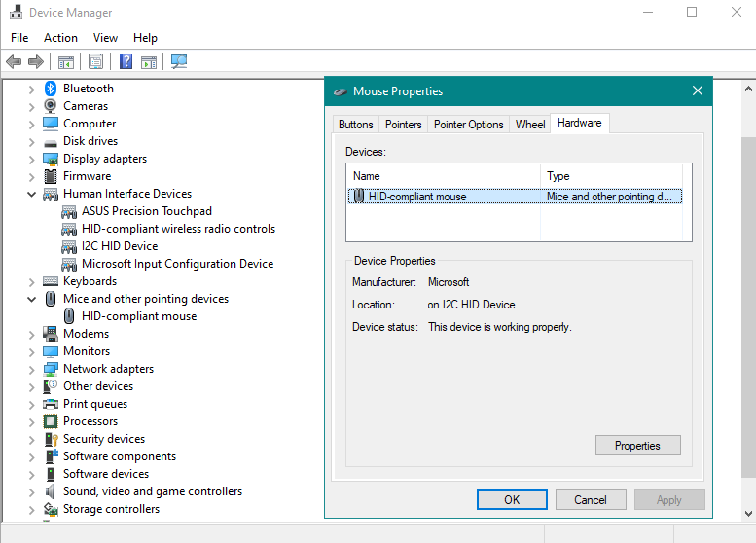
Task: Click the Properties button in dialog
Action: pyautogui.click(x=638, y=446)
